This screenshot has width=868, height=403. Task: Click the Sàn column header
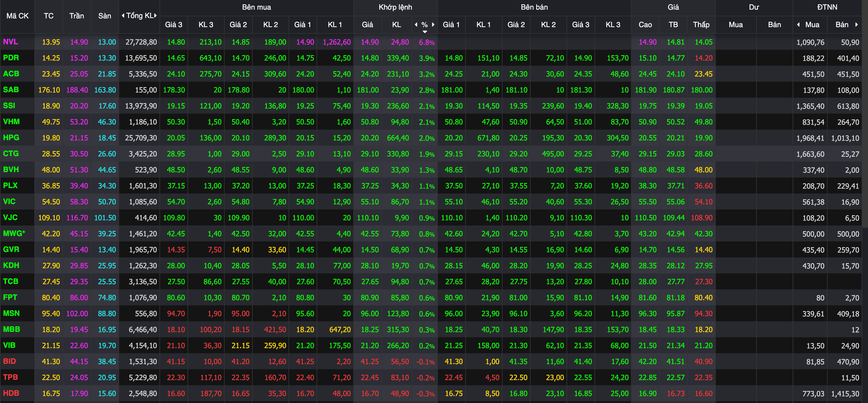(x=104, y=16)
